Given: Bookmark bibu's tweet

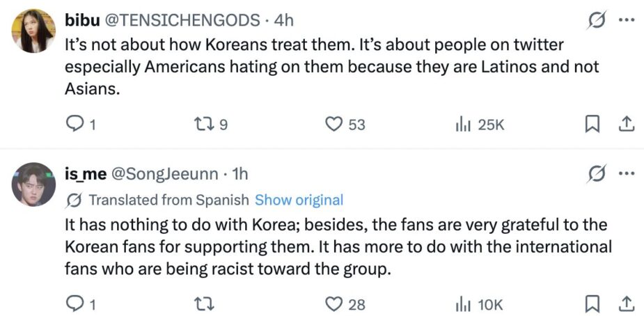Looking at the screenshot, I should click(592, 125).
